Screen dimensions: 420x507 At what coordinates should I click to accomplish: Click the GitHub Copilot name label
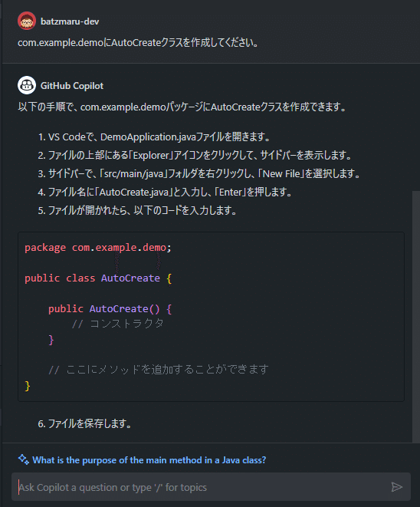click(x=72, y=86)
